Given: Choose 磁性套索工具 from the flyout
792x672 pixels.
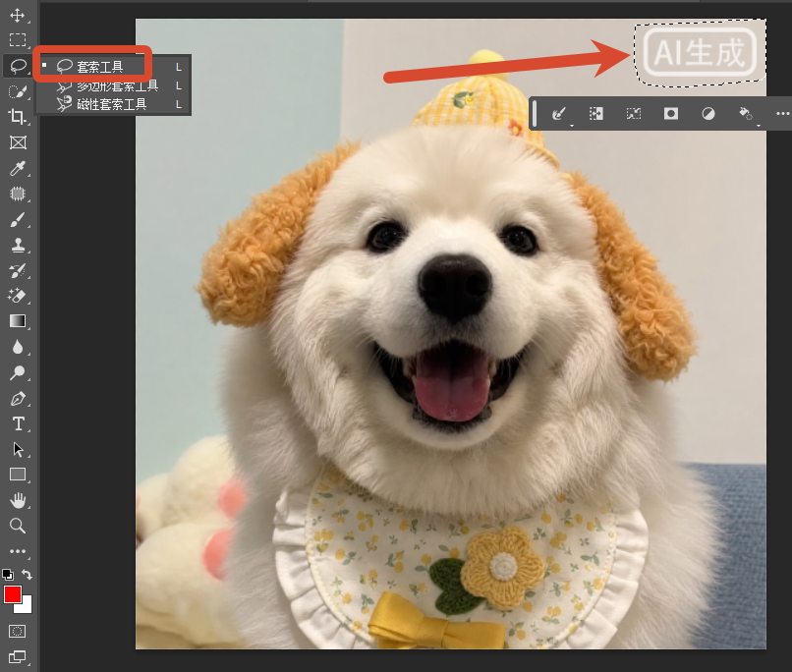Looking at the screenshot, I should [x=112, y=104].
